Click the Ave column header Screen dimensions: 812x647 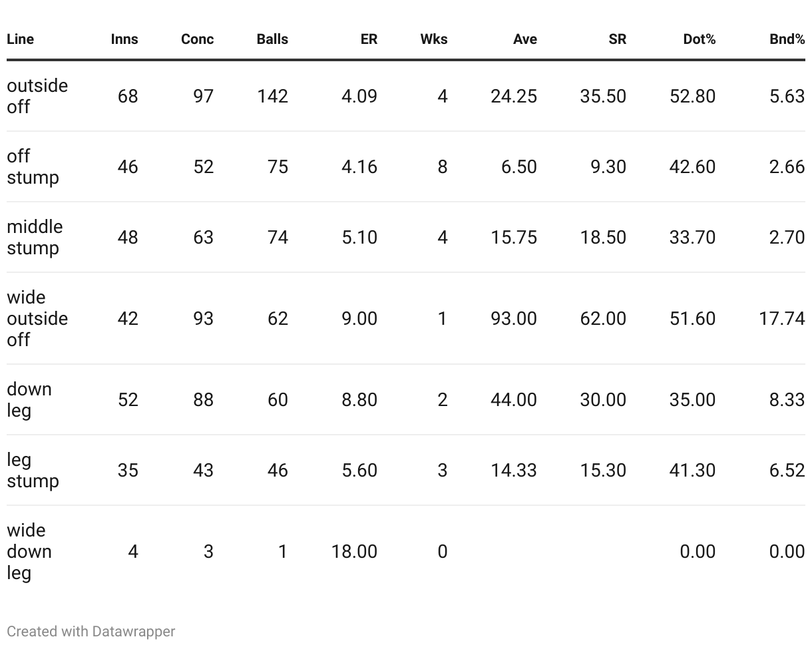tap(525, 39)
